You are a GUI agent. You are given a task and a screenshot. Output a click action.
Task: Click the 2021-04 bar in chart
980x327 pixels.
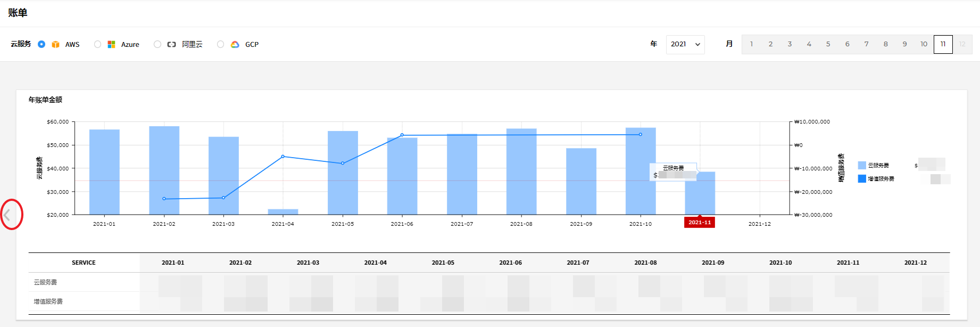pyautogui.click(x=283, y=211)
